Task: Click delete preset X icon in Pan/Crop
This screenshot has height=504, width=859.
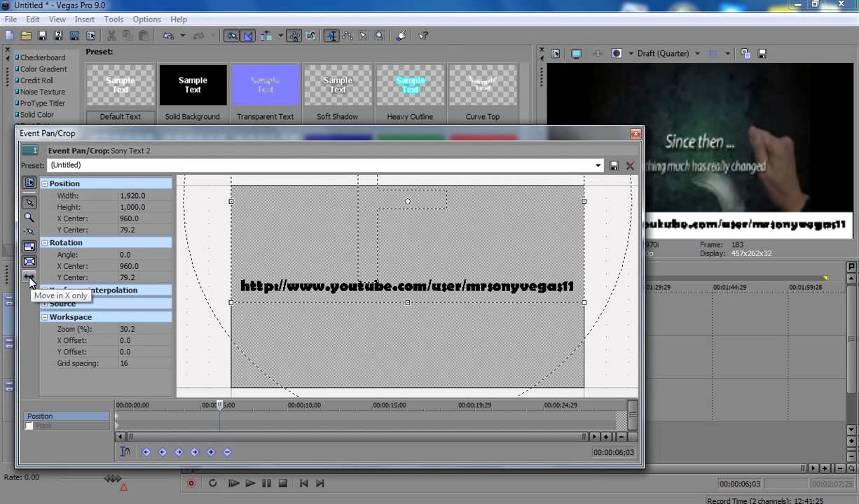Action: point(630,166)
